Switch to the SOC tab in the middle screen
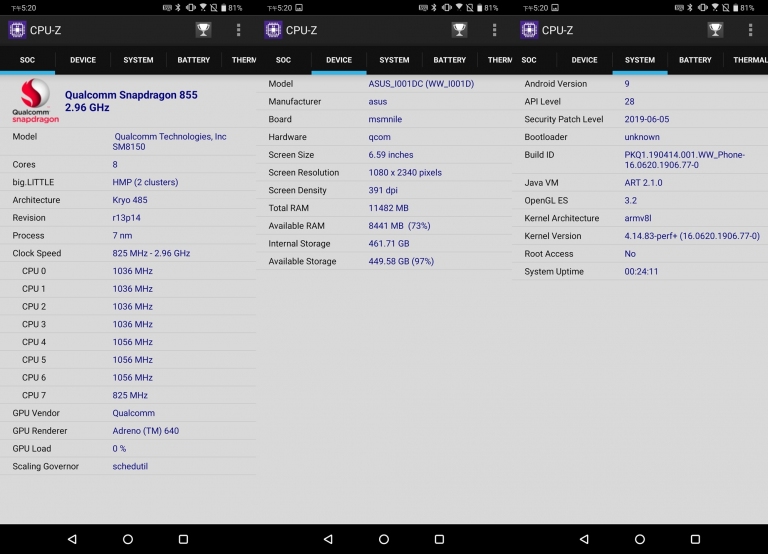Screen dimensions: 768x554 (283, 60)
